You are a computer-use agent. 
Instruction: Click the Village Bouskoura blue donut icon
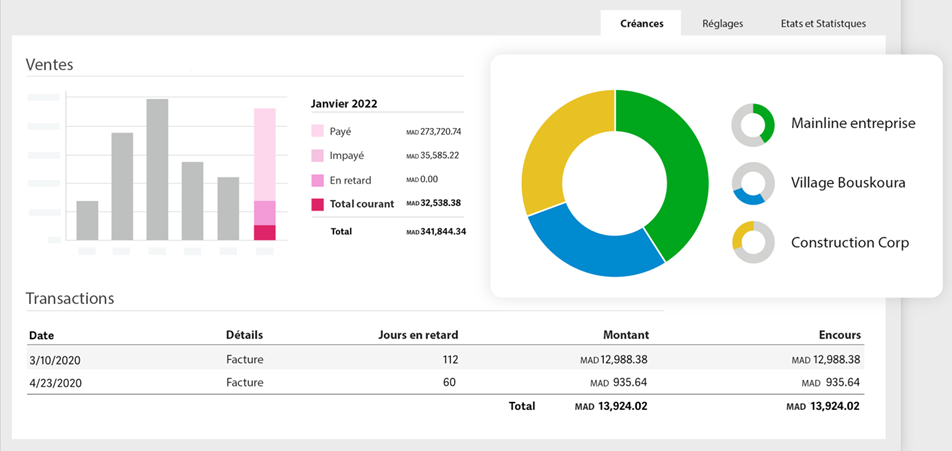click(x=753, y=184)
